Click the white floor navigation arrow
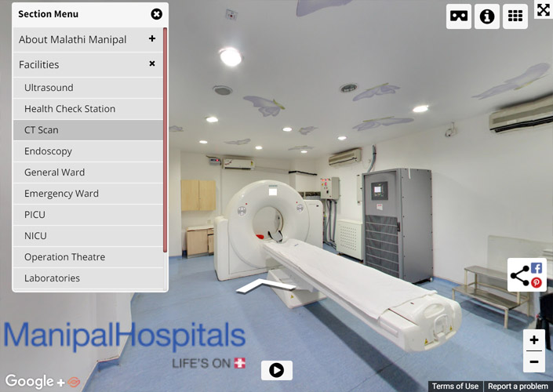553x392 pixels. pos(265,286)
